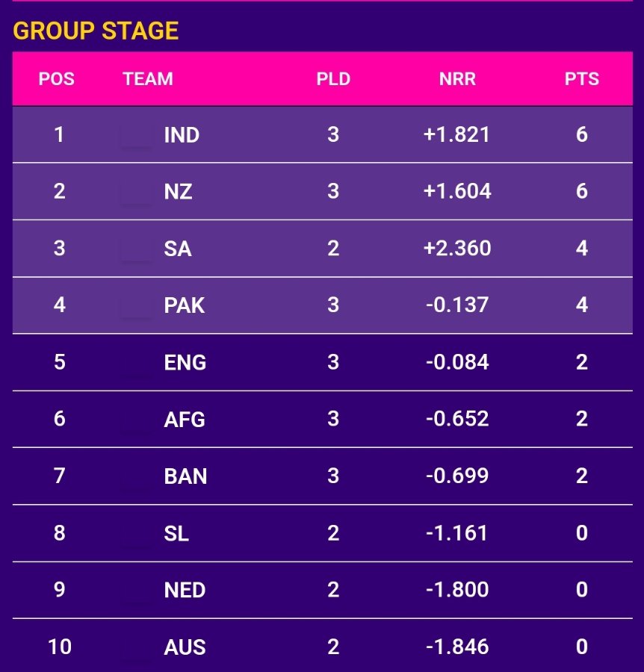Viewport: 644px width, 672px height.
Task: Click the TEAM column header
Action: (148, 79)
